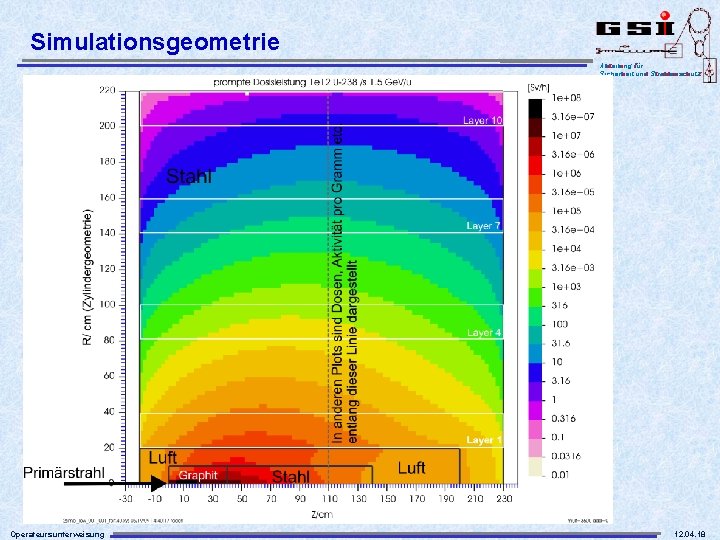Click the slide title "Simulationsgeometrie"
720x540 pixels.
pos(155,42)
